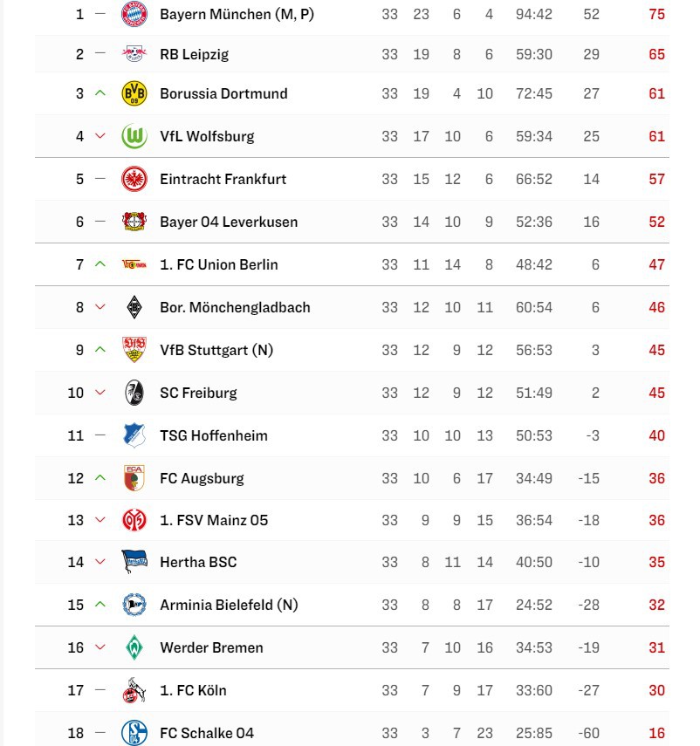Click the Hertha BSC flag logo
The height and width of the screenshot is (746, 700).
coord(134,562)
